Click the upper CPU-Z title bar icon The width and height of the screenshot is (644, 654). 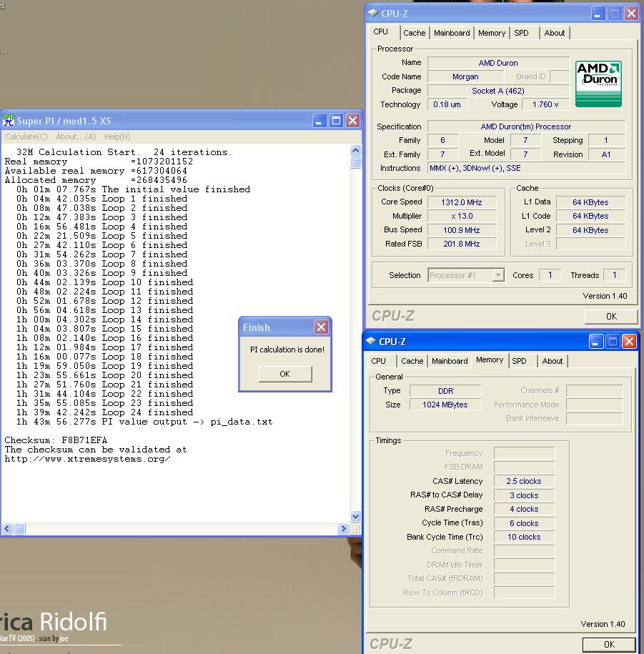pos(373,14)
